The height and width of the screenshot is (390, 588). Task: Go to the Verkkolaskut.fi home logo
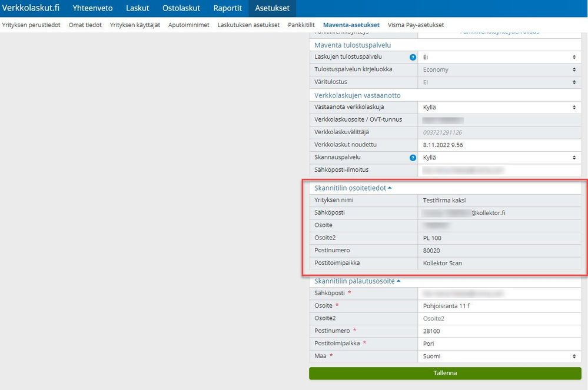pyautogui.click(x=31, y=8)
